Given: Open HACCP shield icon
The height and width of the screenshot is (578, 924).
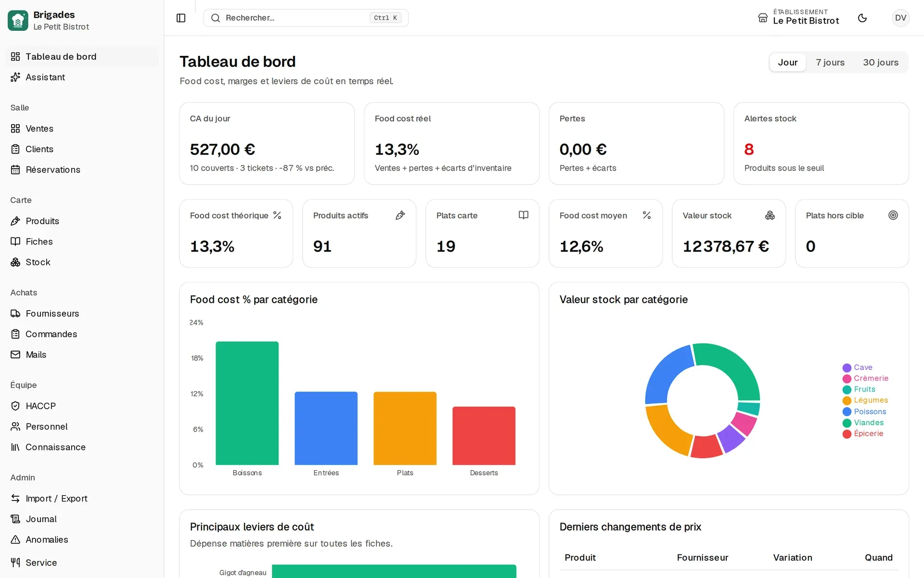Looking at the screenshot, I should (15, 406).
